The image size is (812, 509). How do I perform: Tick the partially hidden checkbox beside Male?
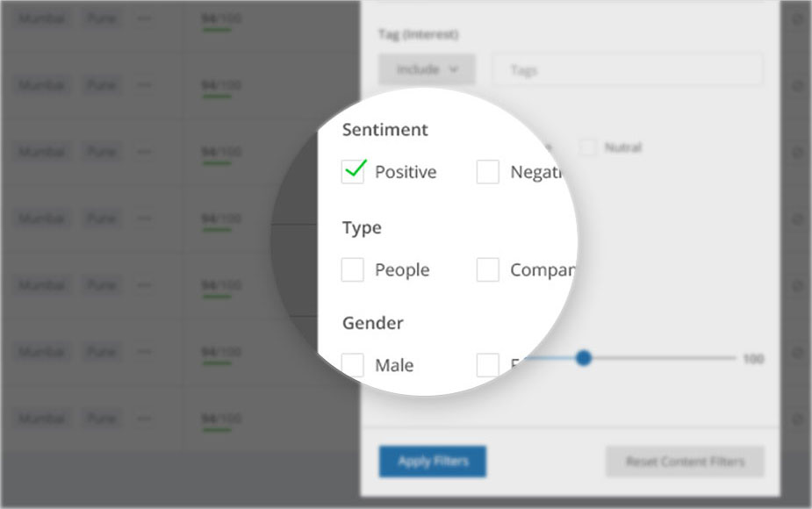click(488, 365)
